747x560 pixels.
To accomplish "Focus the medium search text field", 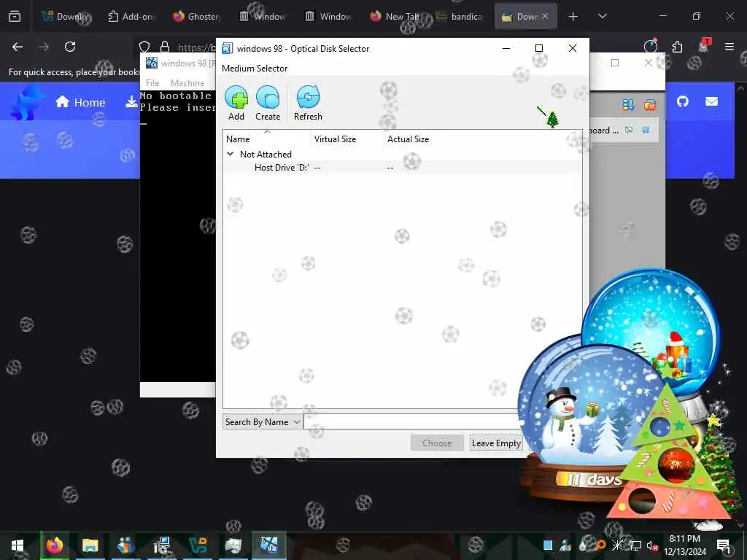I will coord(412,422).
